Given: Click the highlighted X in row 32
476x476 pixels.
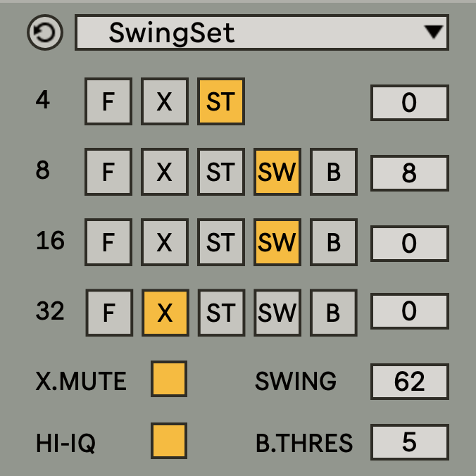Looking at the screenshot, I should [x=164, y=312].
